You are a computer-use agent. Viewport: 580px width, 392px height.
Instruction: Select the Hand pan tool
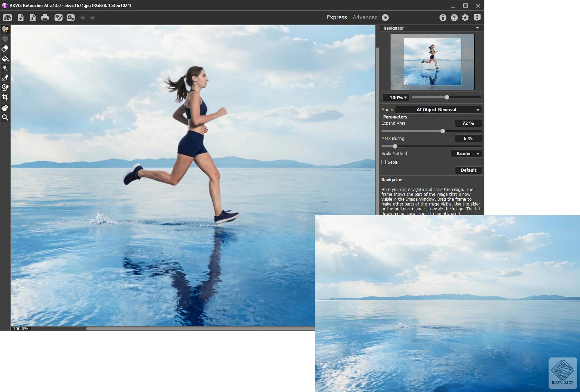5,108
